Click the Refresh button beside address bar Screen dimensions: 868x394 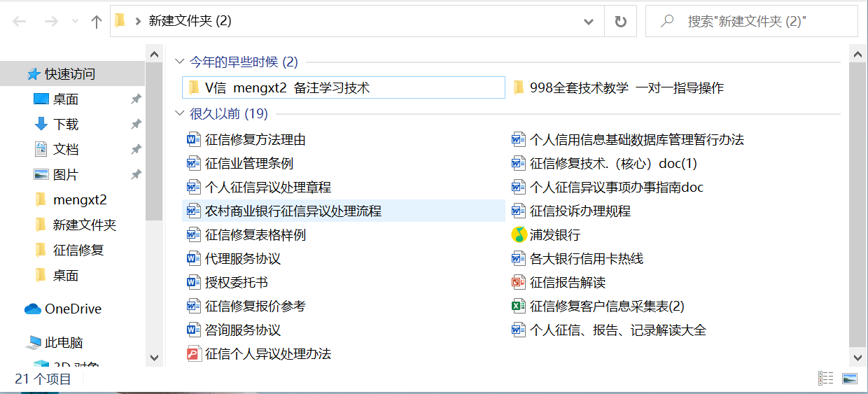point(620,22)
